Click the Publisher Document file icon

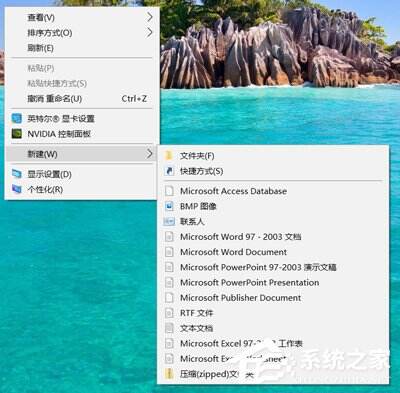169,297
